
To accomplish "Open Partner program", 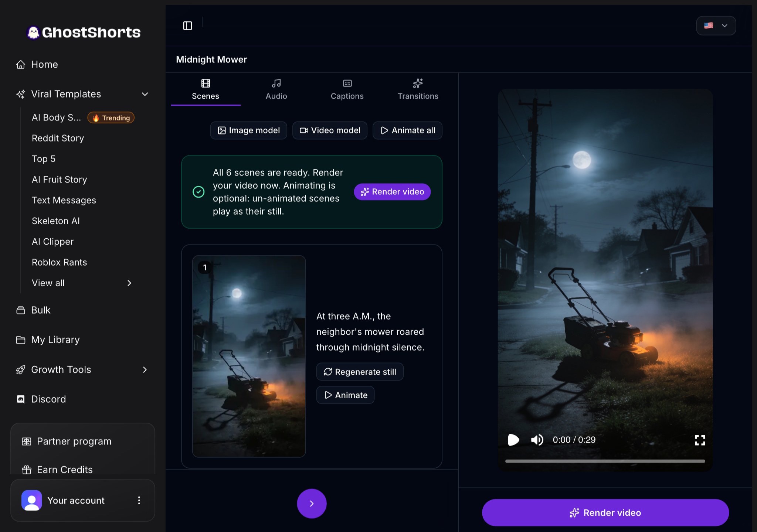I will pos(67,441).
